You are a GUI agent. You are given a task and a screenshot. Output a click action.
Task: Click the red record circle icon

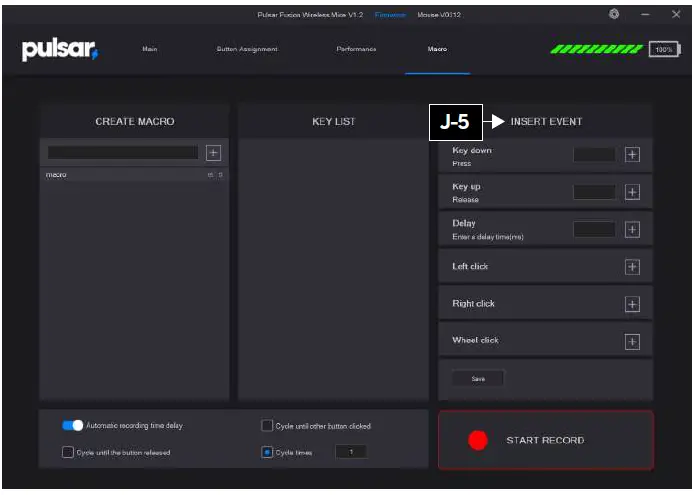478,440
